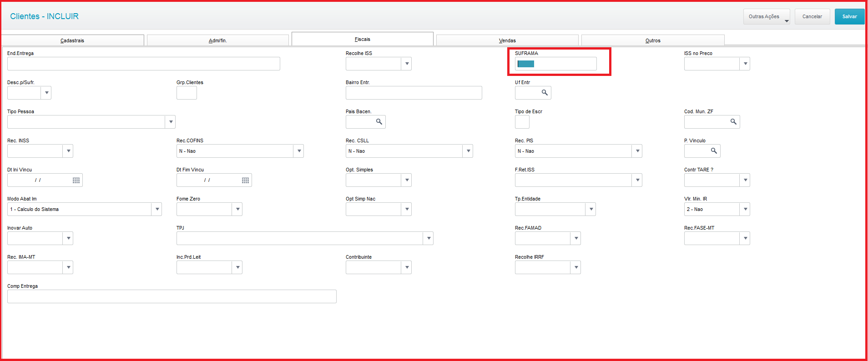
Task: Expand the Tp.Entidade dropdown
Action: 591,209
